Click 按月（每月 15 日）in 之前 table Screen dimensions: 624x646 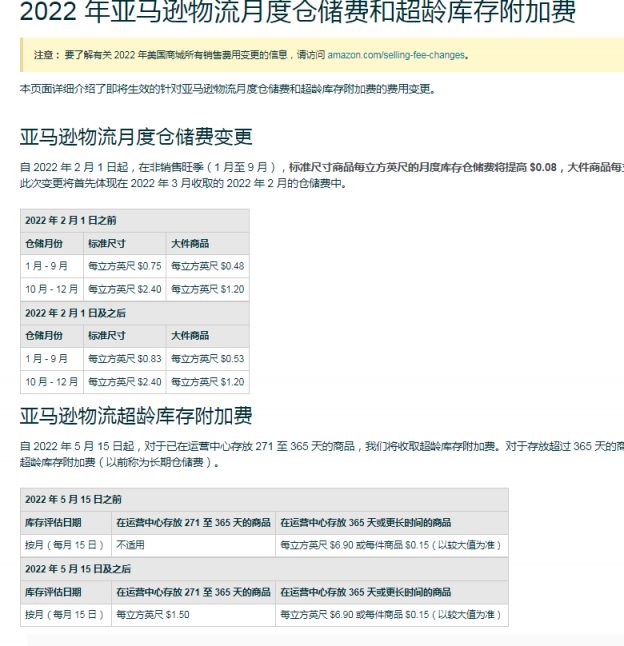point(66,545)
